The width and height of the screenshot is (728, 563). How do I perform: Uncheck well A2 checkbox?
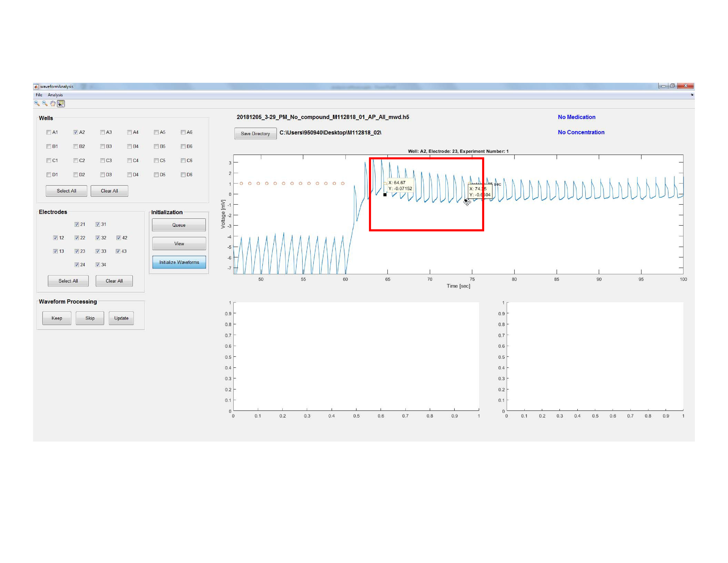tap(76, 132)
